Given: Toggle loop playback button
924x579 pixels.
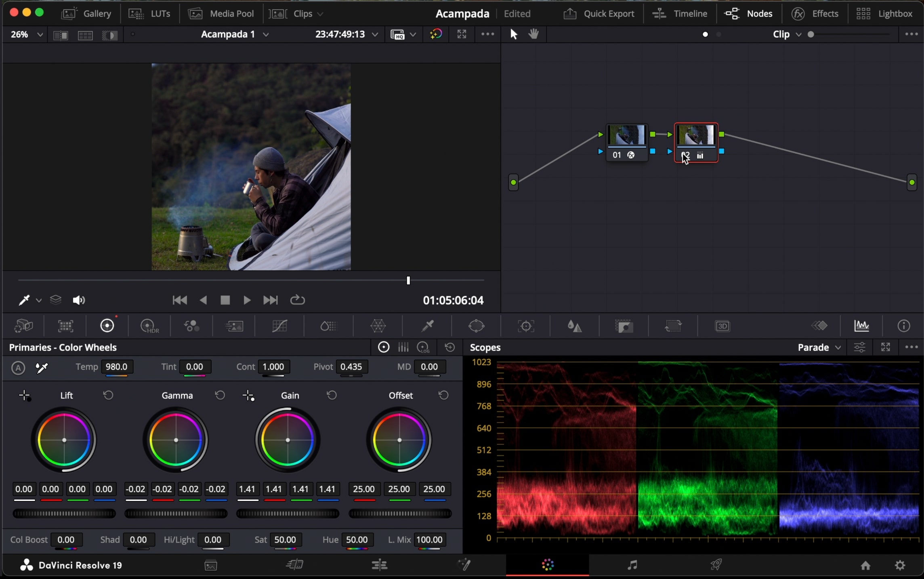Looking at the screenshot, I should (x=297, y=300).
